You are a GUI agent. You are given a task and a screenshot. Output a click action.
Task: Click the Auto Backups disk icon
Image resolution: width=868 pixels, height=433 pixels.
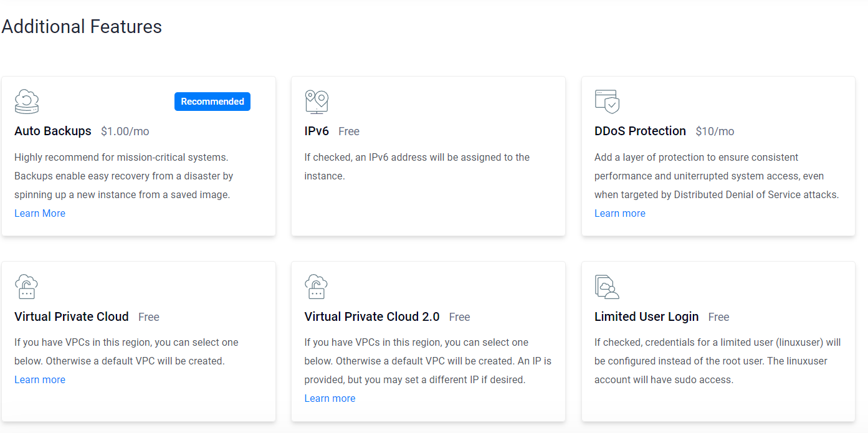point(27,102)
